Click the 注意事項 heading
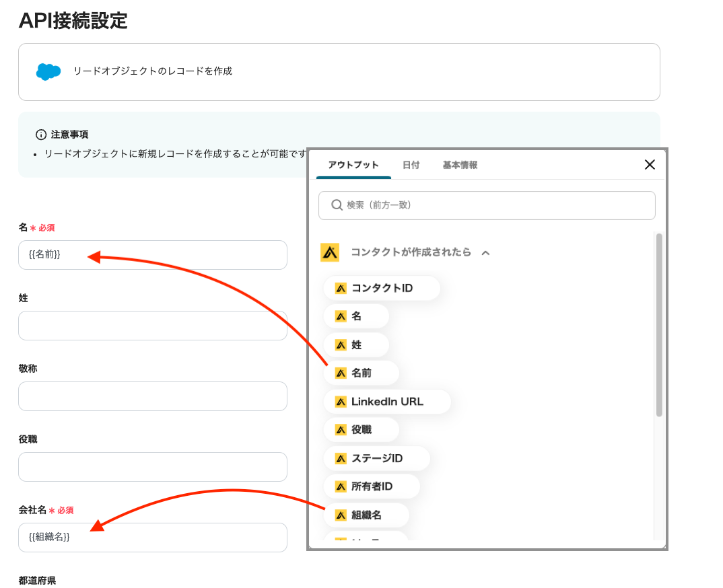This screenshot has height=588, width=723. (69, 135)
